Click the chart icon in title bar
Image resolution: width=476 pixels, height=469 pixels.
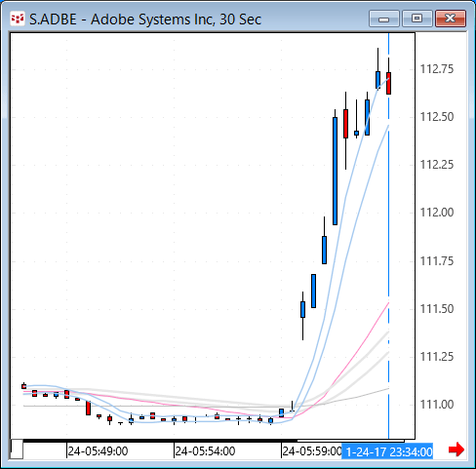tap(17, 19)
